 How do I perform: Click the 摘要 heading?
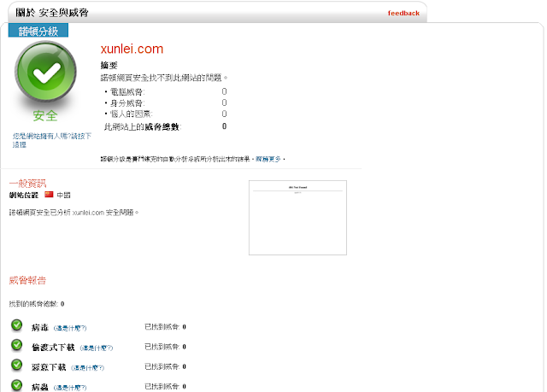(109, 65)
